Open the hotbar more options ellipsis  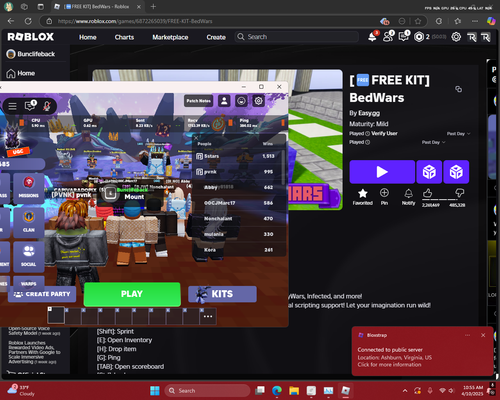208,316
